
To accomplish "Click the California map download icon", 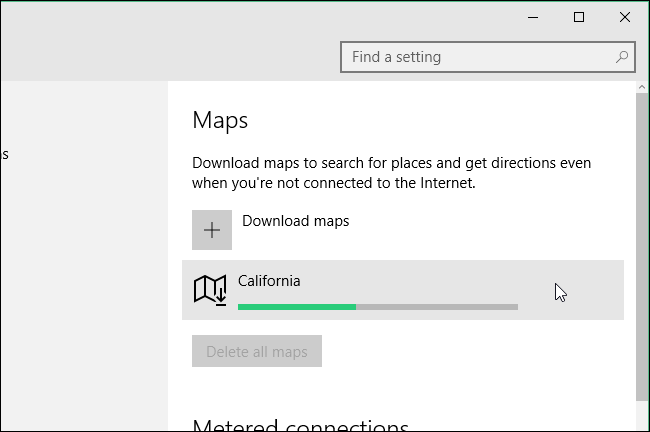I will pyautogui.click(x=211, y=290).
